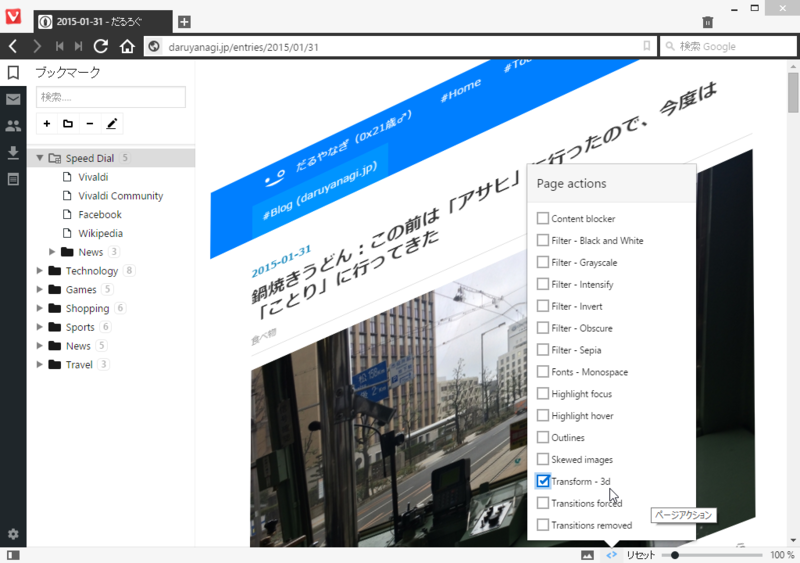Image resolution: width=800 pixels, height=563 pixels.
Task: Enable the Content blocker checkbox
Action: [x=543, y=218]
